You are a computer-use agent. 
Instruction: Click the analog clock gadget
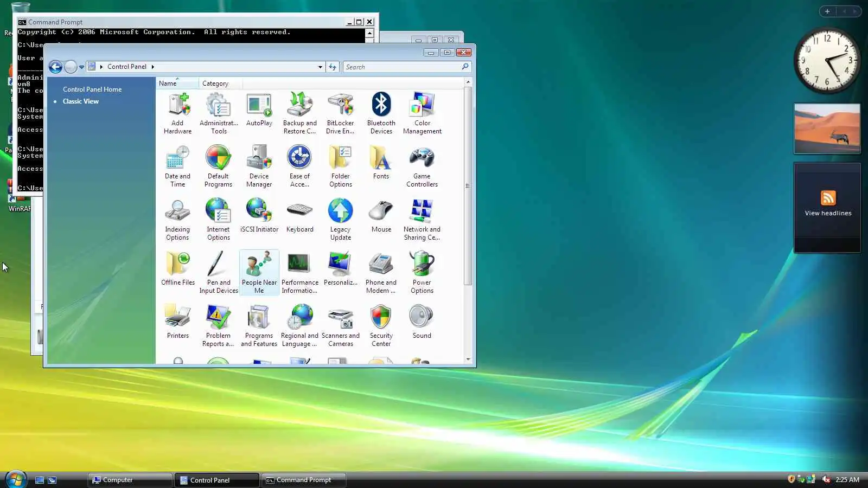point(827,61)
